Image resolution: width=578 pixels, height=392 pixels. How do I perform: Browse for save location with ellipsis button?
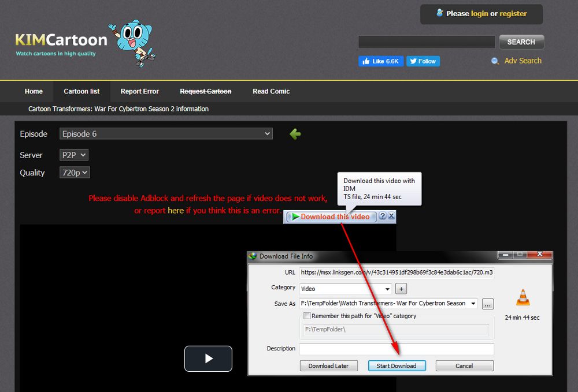pyautogui.click(x=488, y=304)
